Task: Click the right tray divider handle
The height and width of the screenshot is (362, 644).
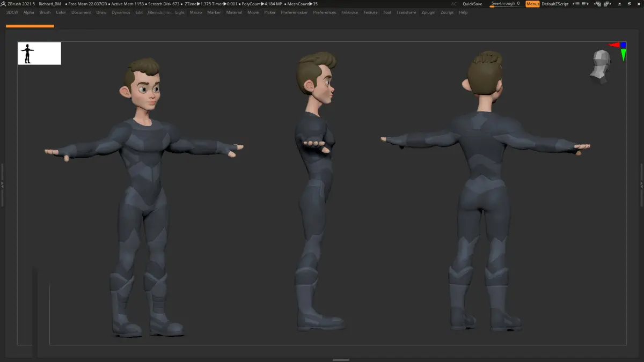Action: click(642, 185)
